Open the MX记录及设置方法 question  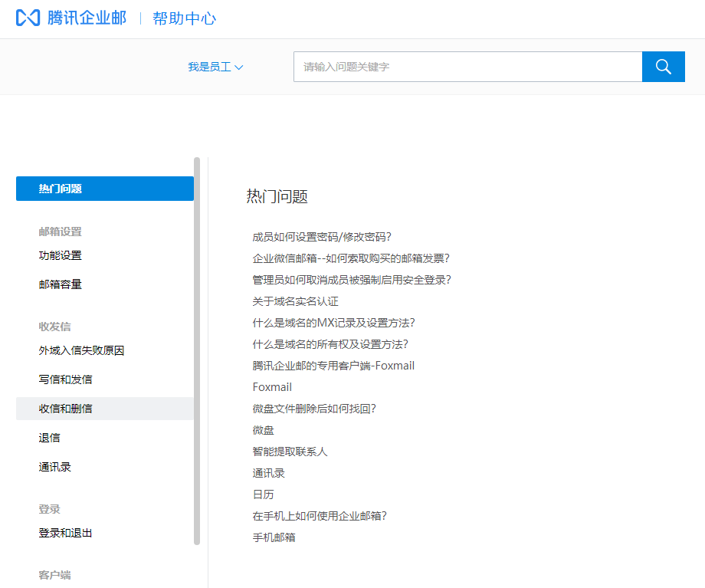pos(339,323)
